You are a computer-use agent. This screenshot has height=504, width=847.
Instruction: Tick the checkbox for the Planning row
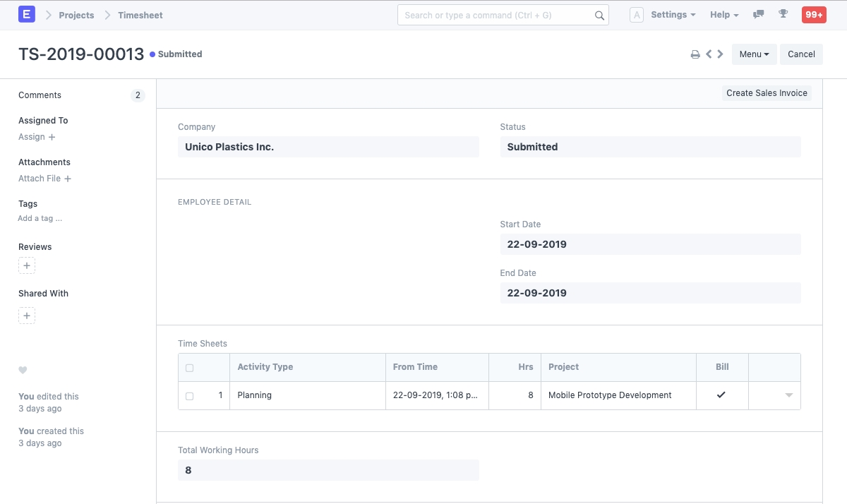[189, 396]
